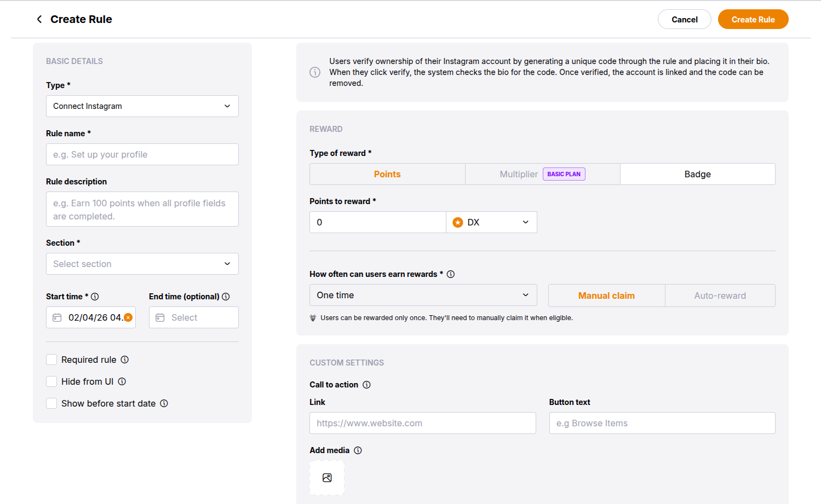821x504 pixels.
Task: Click the Start time info icon
Action: click(x=95, y=297)
